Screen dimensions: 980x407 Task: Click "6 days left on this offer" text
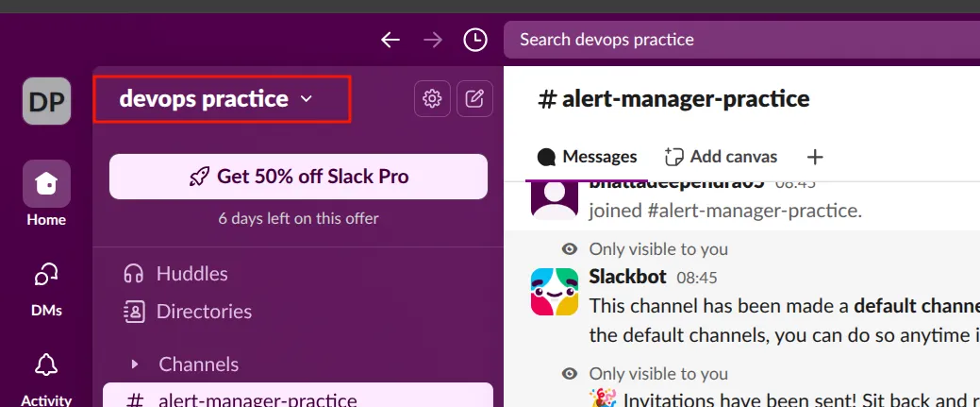tap(298, 218)
